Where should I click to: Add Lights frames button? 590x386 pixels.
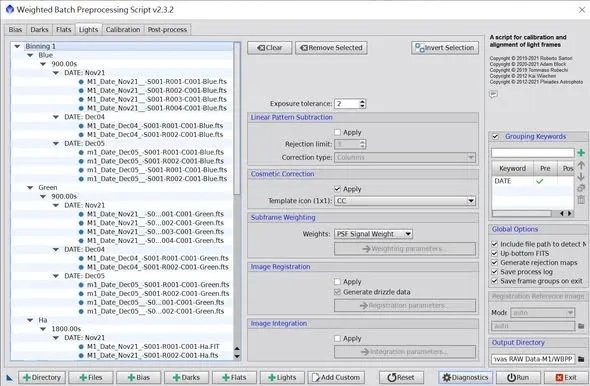[282, 377]
